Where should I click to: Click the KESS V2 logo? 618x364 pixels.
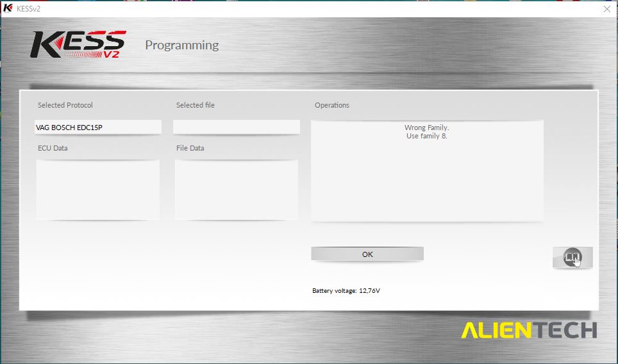point(78,45)
